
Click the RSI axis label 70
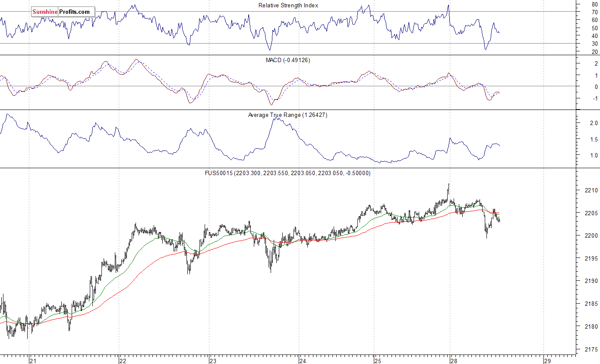594,12
